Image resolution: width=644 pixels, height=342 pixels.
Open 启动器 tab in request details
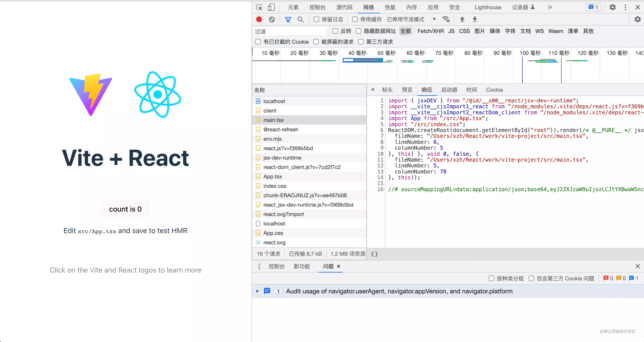[x=449, y=90]
